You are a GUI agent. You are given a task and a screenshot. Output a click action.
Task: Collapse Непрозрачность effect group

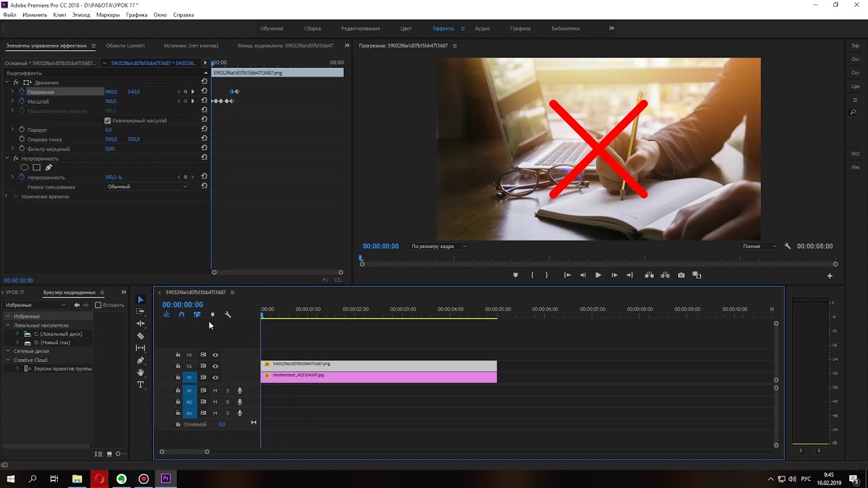(x=7, y=158)
